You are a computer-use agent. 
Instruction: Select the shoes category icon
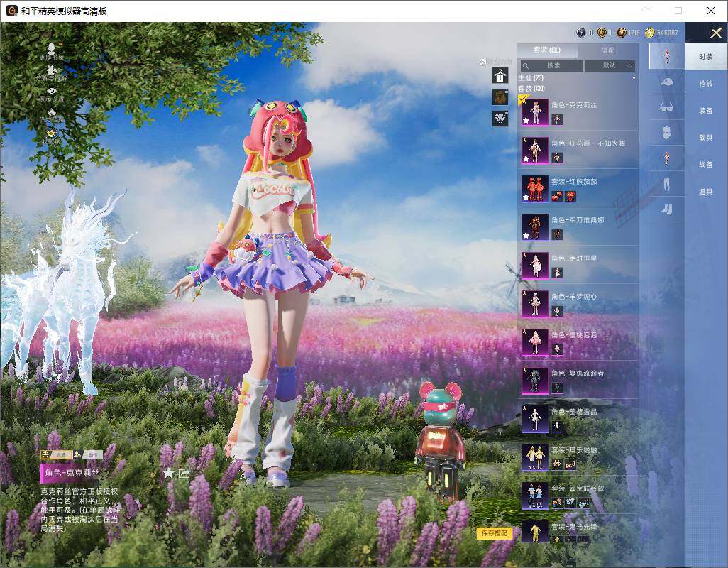[x=666, y=209]
